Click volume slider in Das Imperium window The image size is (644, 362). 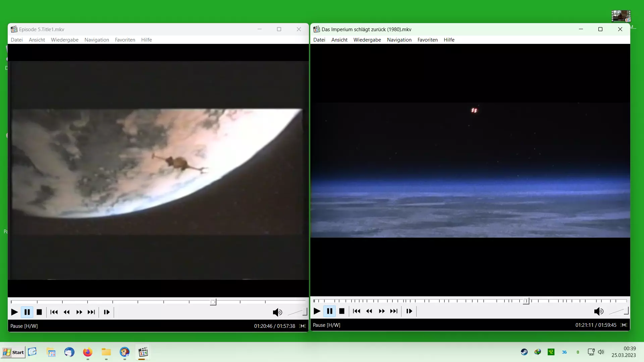[619, 311]
